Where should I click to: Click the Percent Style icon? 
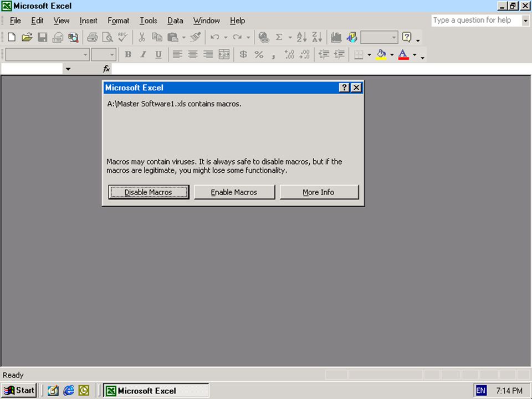[x=259, y=54]
